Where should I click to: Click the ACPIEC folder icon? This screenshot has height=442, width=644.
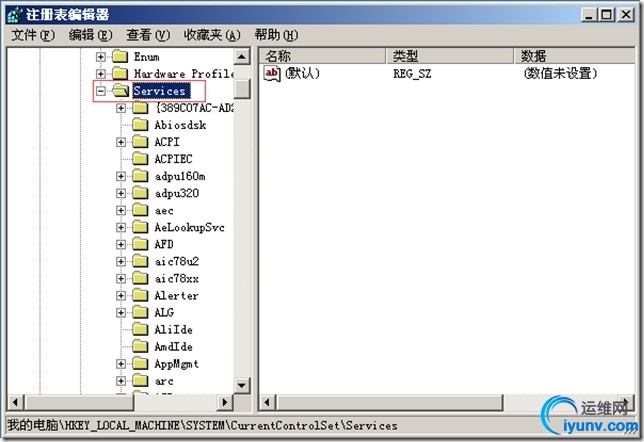(x=140, y=159)
